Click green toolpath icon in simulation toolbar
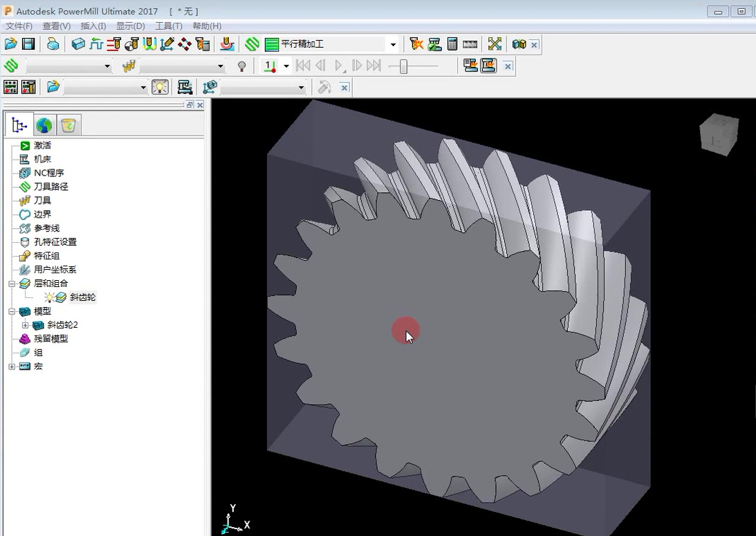 (11, 66)
